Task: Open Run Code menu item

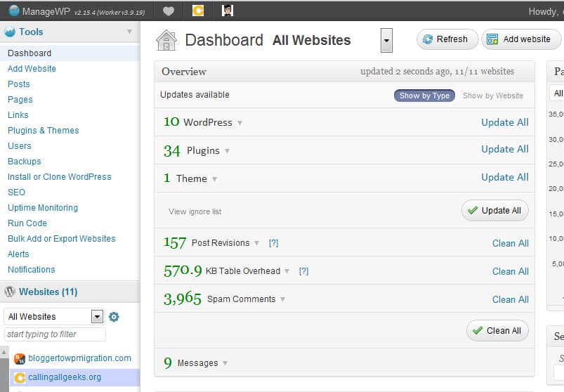Action: click(x=27, y=223)
